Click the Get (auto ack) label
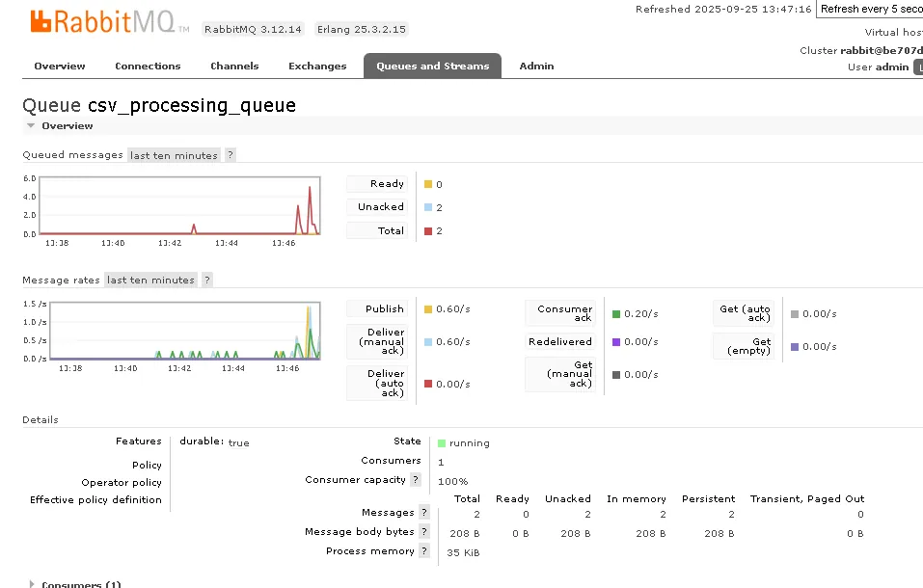 [745, 313]
